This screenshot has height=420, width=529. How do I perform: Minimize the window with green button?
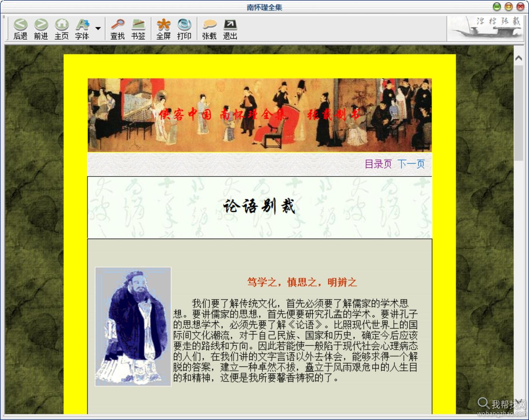click(x=496, y=6)
